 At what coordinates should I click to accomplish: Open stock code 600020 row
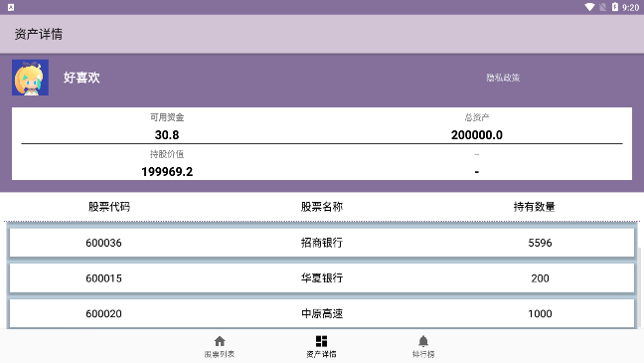tap(322, 313)
